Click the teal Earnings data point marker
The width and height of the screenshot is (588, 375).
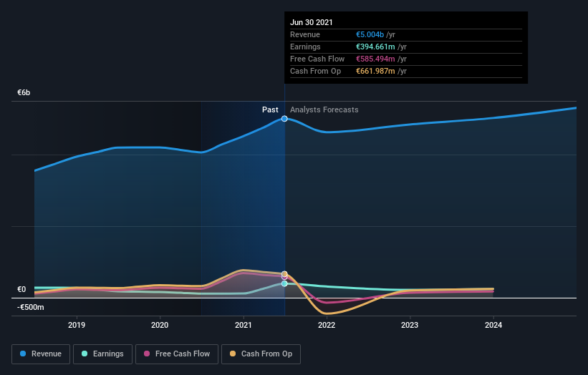click(x=284, y=283)
